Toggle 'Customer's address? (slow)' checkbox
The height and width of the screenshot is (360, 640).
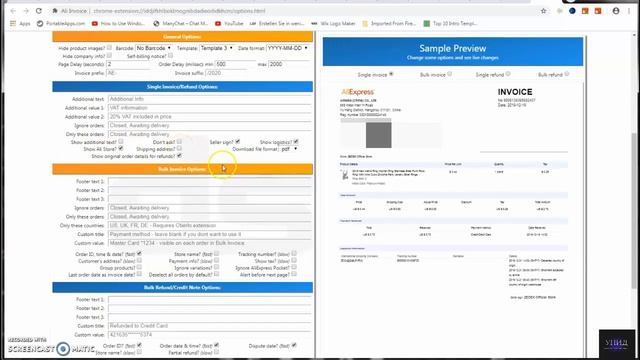[139, 260]
